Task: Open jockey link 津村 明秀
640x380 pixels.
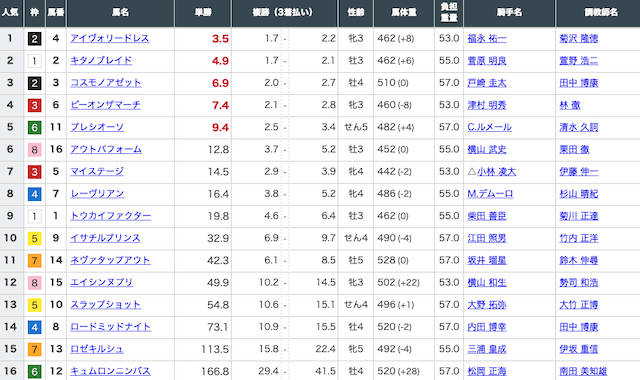Action: tap(487, 105)
